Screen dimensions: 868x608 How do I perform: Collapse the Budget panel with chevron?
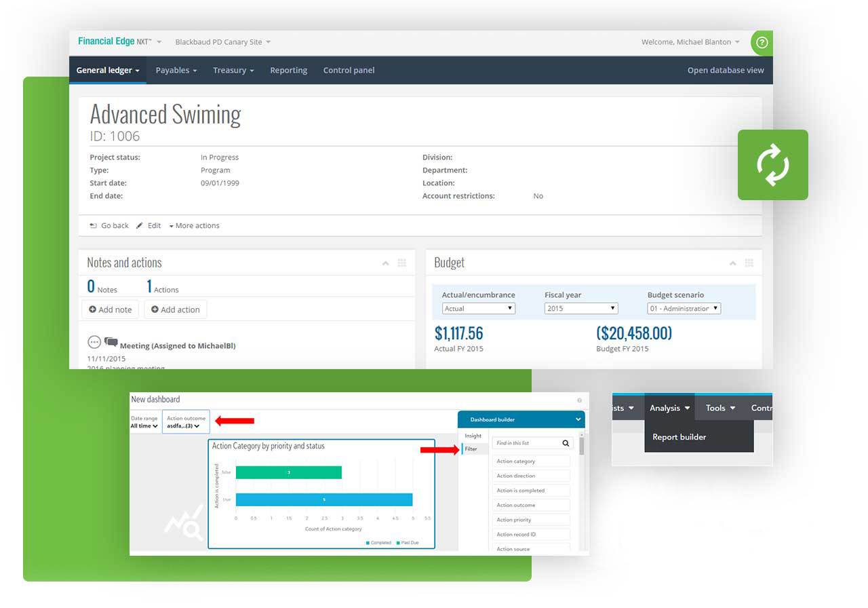coord(732,263)
